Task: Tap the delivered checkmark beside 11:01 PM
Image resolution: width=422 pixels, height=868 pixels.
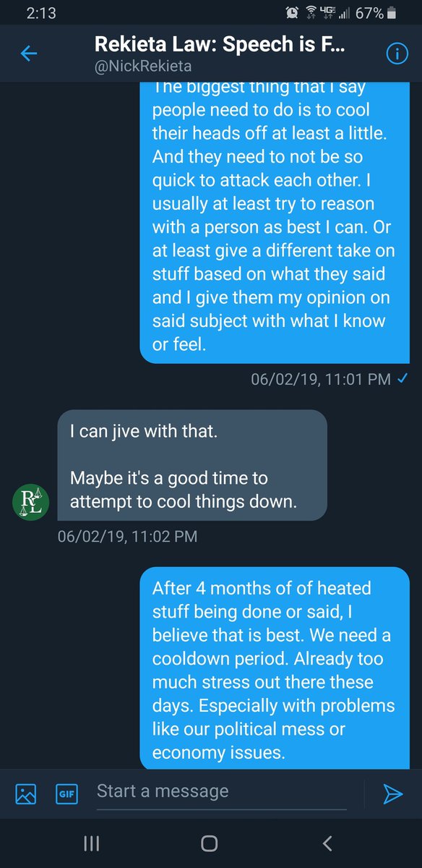Action: pyautogui.click(x=402, y=379)
